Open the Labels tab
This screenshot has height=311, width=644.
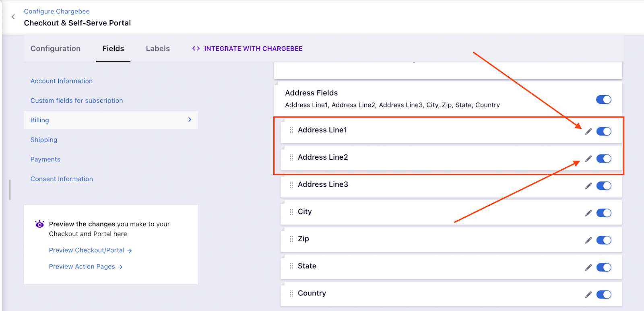tap(157, 49)
